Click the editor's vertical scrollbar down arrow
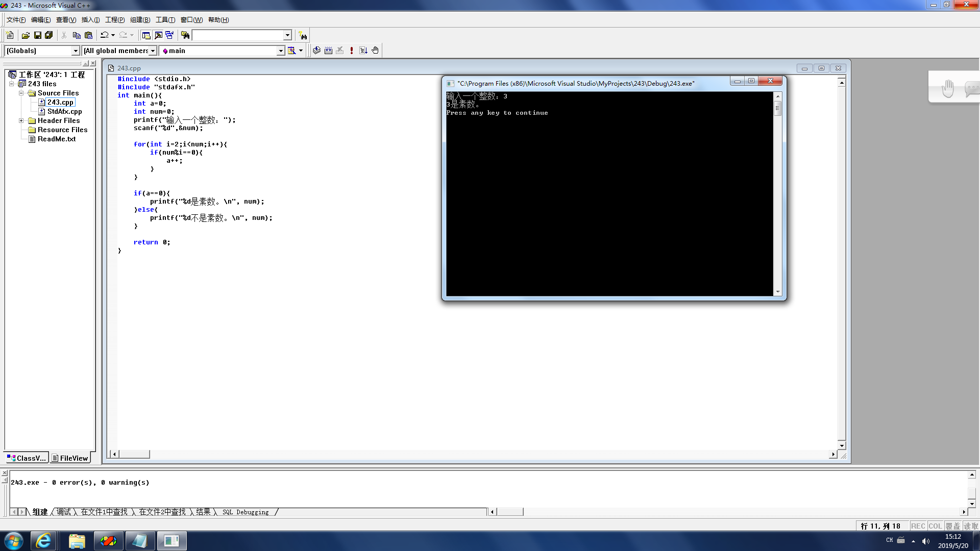Screen dimensions: 980x551 pyautogui.click(x=842, y=445)
